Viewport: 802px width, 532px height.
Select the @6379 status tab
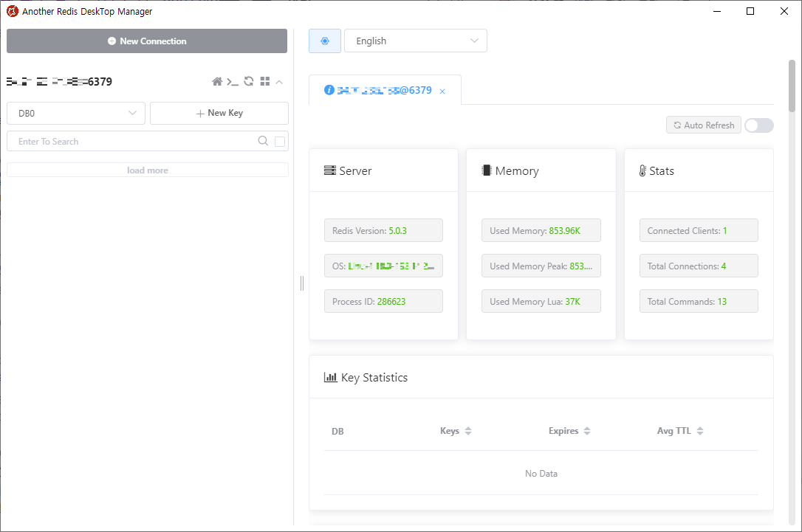(384, 91)
